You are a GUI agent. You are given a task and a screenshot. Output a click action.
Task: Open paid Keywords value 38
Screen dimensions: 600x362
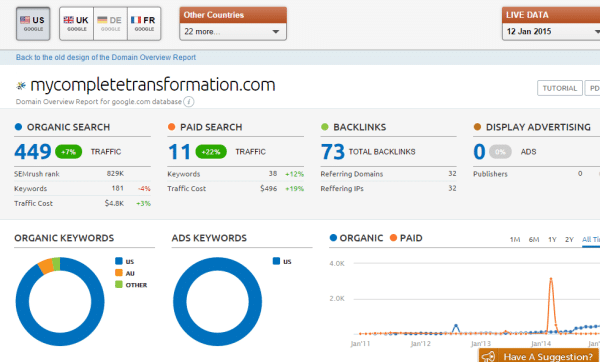click(273, 173)
